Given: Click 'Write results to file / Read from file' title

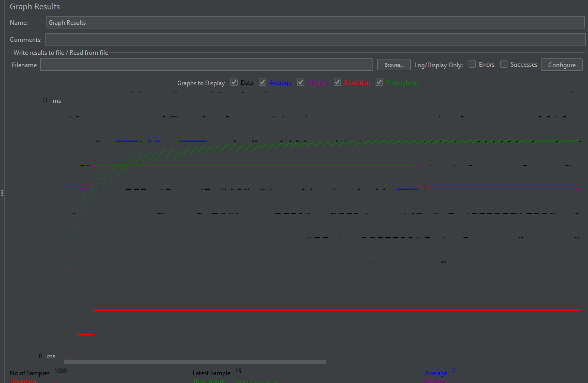Looking at the screenshot, I should (61, 53).
